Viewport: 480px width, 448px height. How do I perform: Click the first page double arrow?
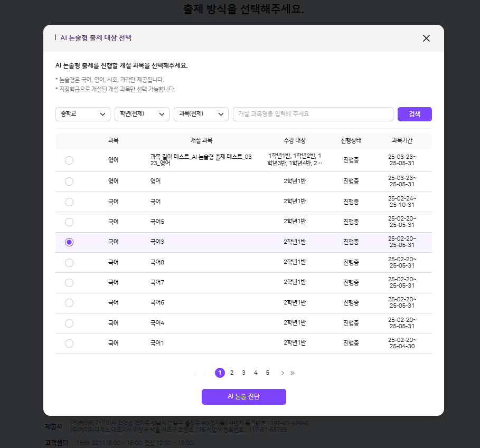[195, 373]
